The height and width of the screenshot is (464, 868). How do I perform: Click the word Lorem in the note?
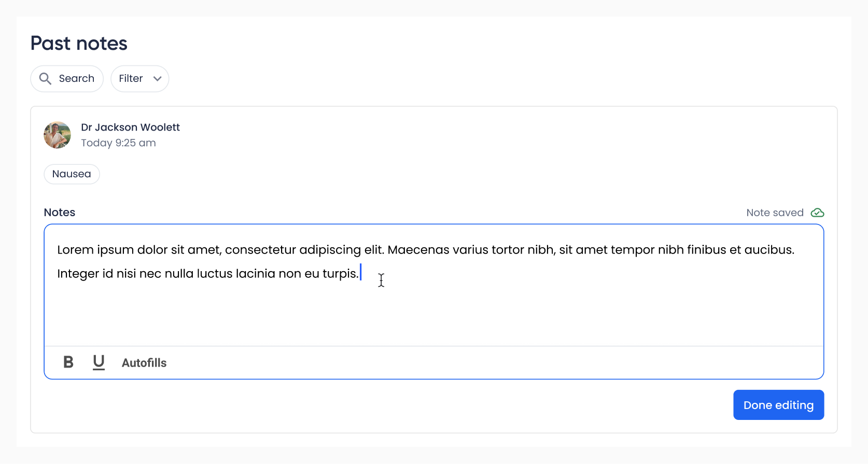[75, 250]
